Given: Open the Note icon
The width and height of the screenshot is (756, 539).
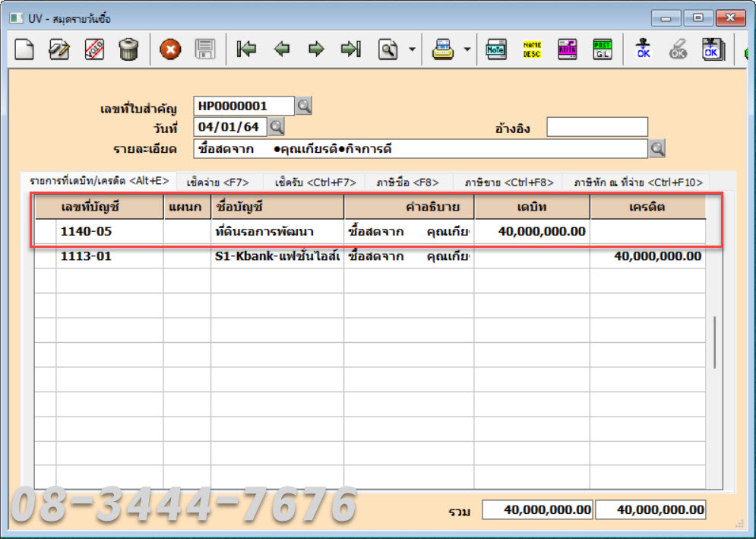Looking at the screenshot, I should point(495,49).
